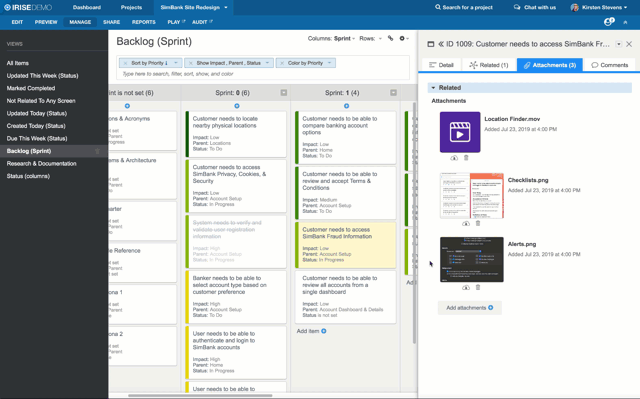This screenshot has height=399, width=640.
Task: Delete Alerts.png attachment
Action: coord(478,288)
